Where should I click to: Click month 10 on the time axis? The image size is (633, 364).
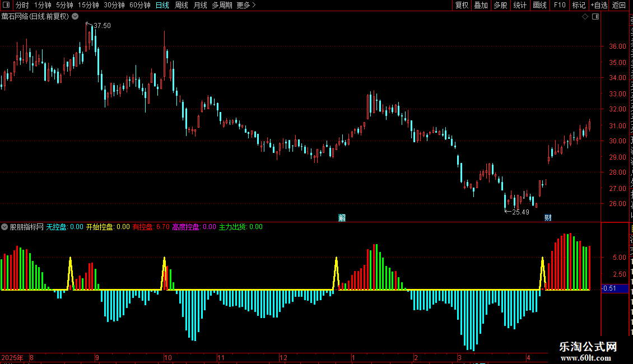tap(168, 357)
